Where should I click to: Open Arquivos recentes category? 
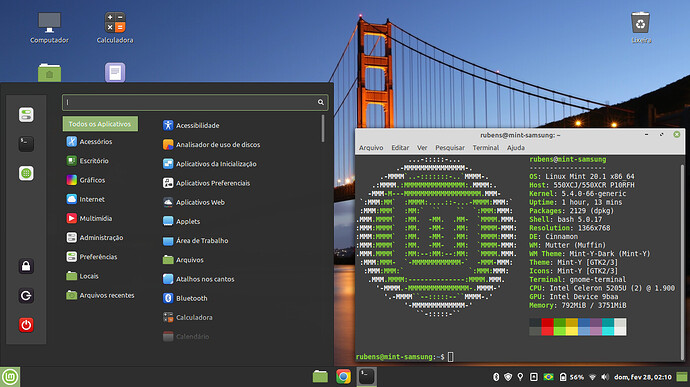(x=100, y=295)
